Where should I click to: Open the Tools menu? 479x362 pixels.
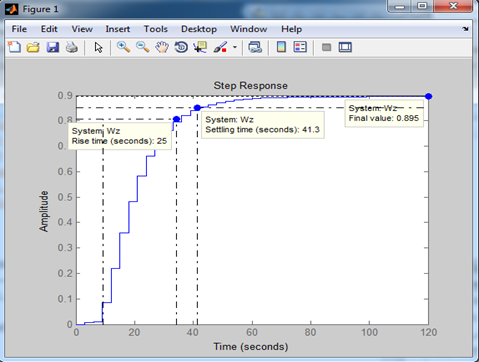pos(156,29)
